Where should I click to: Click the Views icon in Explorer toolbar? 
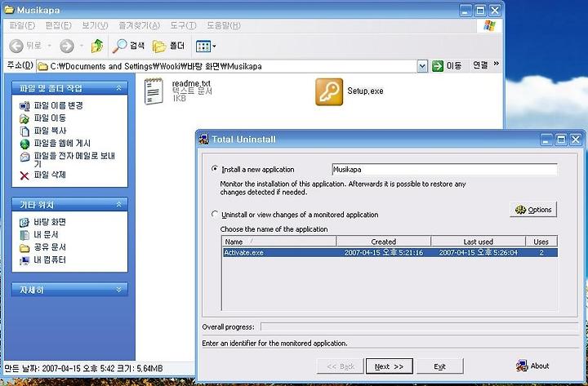(203, 47)
